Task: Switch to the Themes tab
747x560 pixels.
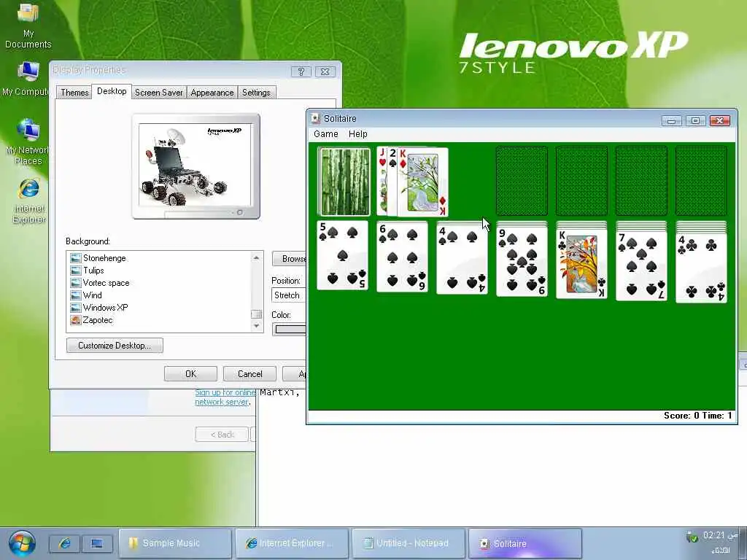Action: 74,93
